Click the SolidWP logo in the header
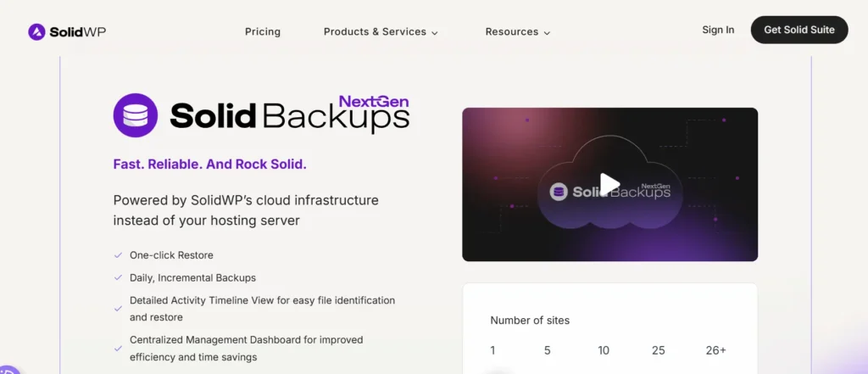868x374 pixels. (67, 31)
